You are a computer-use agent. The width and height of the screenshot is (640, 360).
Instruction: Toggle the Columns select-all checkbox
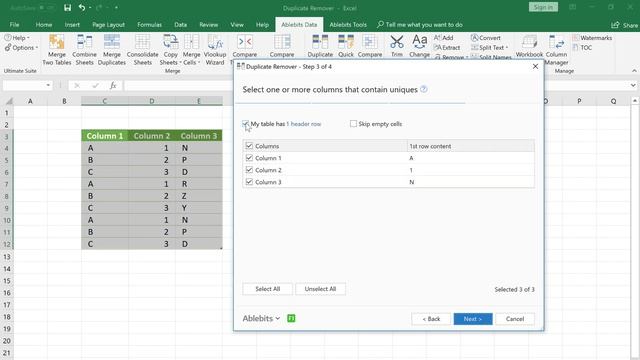point(249,146)
